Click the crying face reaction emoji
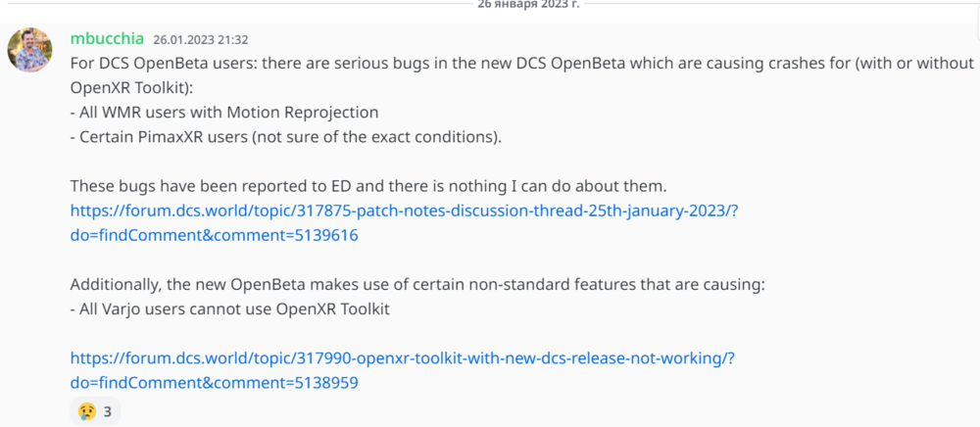The width and height of the screenshot is (980, 427). [88, 411]
